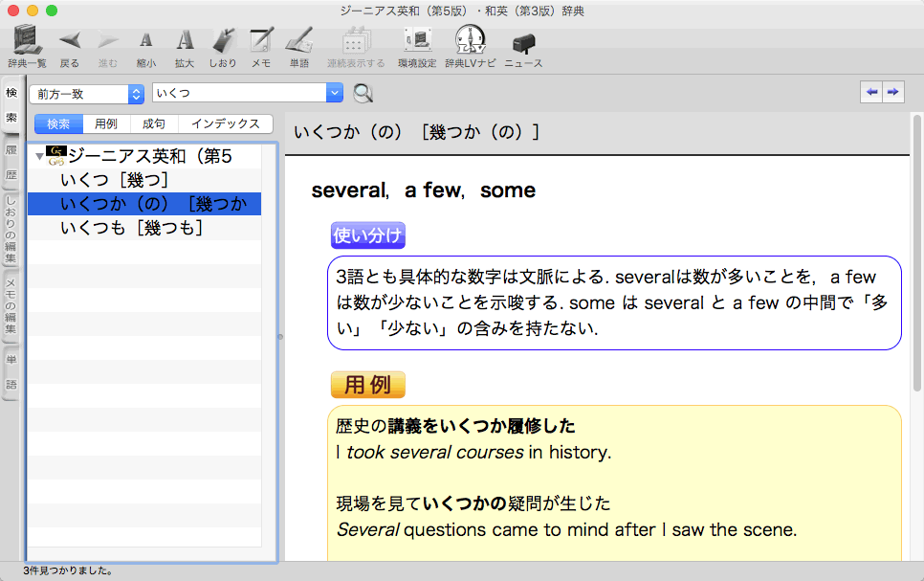Open 環境設定 preferences
The width and height of the screenshot is (924, 581).
click(x=417, y=42)
